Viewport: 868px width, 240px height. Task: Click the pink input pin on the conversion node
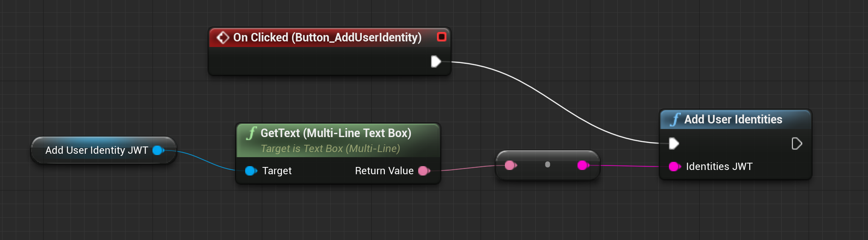[510, 165]
